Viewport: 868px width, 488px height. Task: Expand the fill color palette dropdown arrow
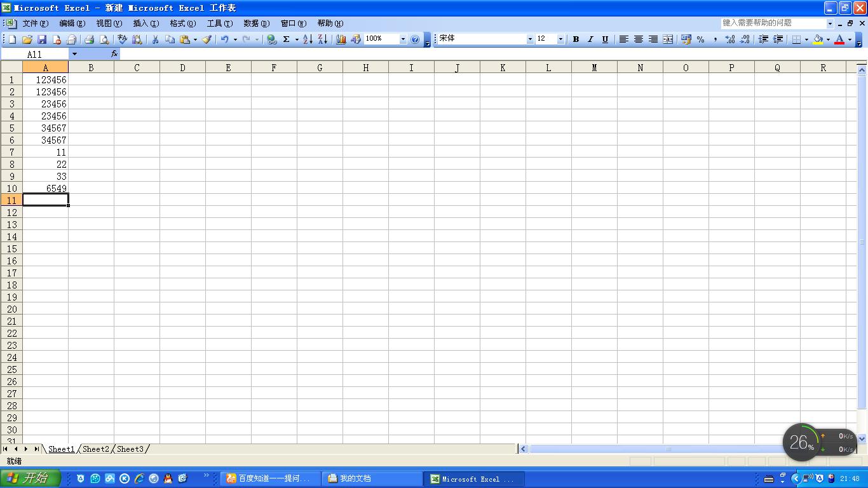828,39
